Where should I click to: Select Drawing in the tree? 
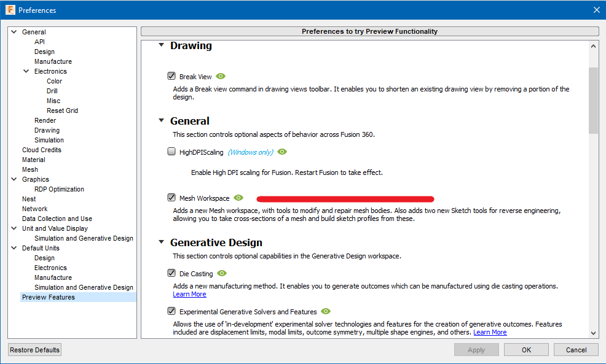tap(47, 131)
